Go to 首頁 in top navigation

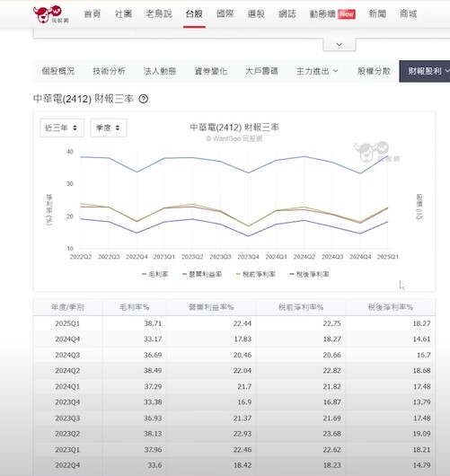93,14
